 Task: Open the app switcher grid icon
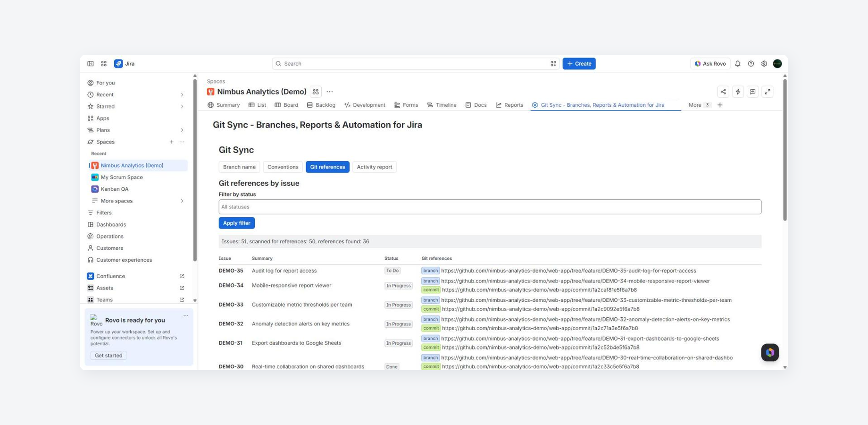(104, 64)
